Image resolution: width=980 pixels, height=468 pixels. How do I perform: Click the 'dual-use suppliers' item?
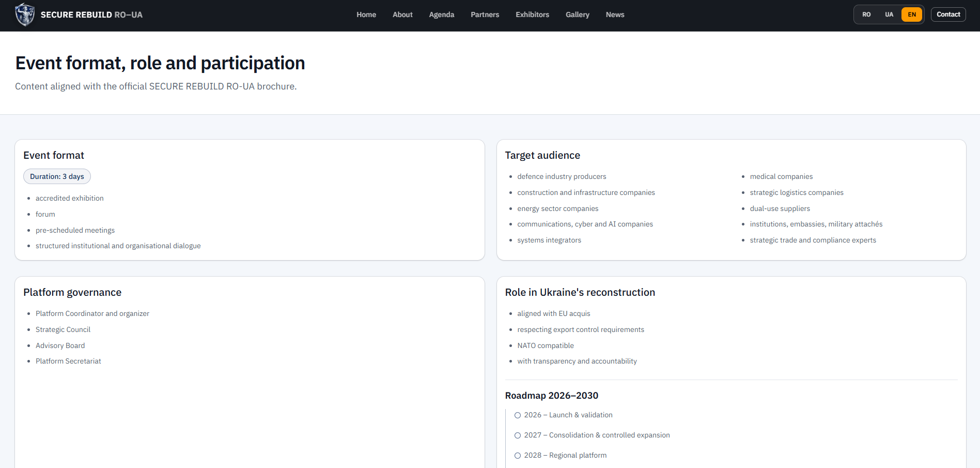(780, 208)
